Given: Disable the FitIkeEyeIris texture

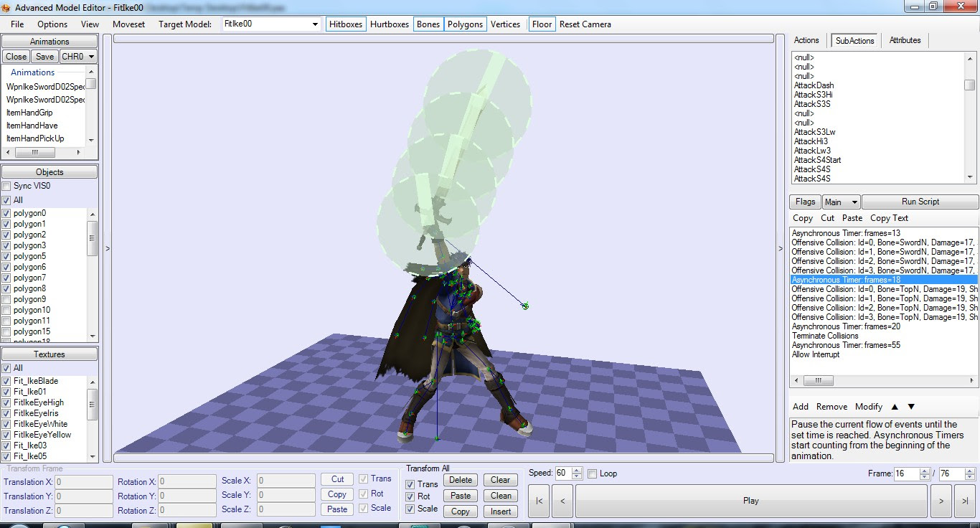Looking at the screenshot, I should tap(7, 413).
